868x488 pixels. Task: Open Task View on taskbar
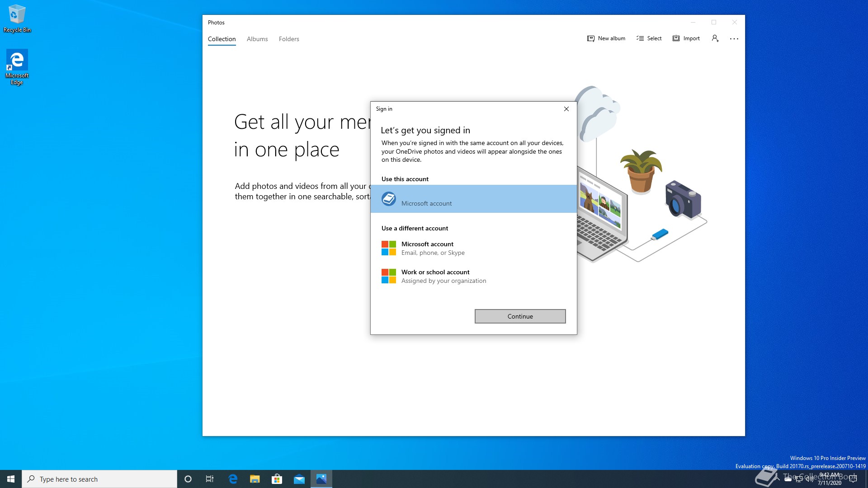pos(210,479)
